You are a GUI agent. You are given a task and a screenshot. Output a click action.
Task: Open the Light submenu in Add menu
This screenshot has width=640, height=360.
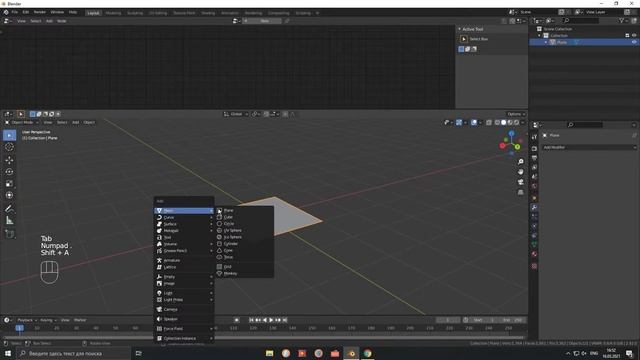coord(184,293)
